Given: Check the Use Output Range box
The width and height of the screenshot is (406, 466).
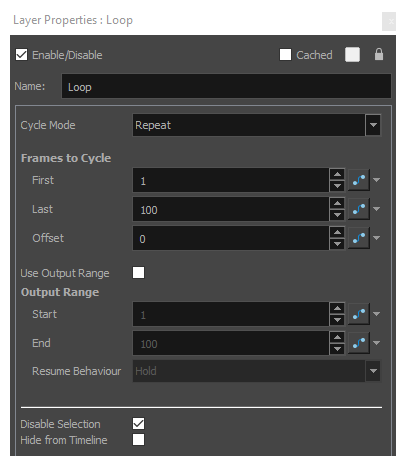Looking at the screenshot, I should click(x=139, y=273).
